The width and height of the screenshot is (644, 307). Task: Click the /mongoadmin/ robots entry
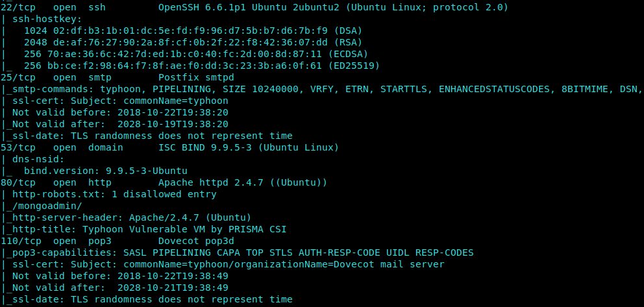(x=44, y=206)
